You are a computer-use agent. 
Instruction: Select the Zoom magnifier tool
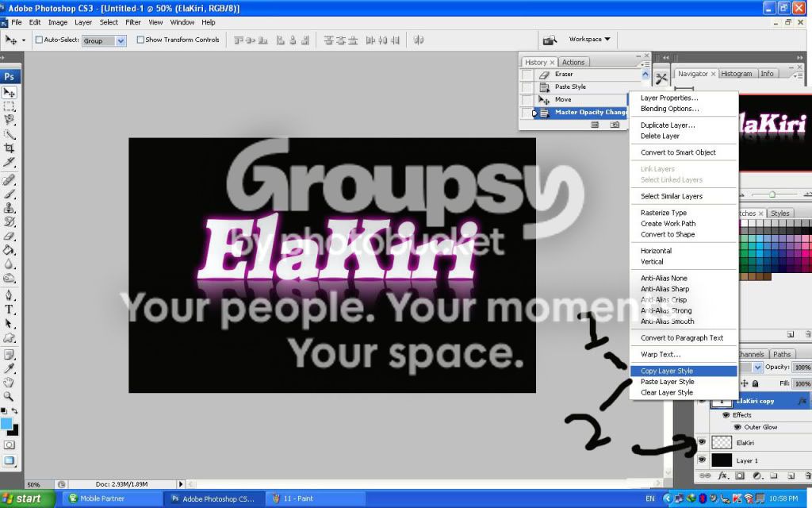click(x=10, y=397)
